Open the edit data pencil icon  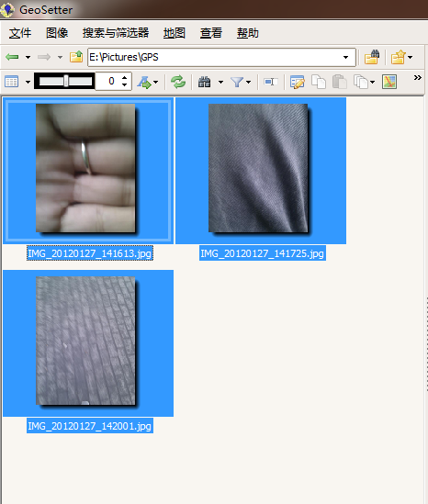coord(298,82)
